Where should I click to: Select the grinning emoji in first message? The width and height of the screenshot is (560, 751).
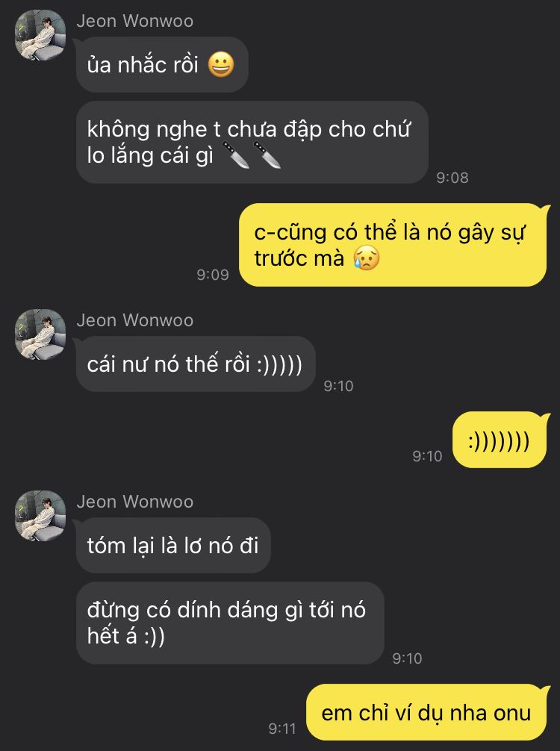[x=221, y=65]
